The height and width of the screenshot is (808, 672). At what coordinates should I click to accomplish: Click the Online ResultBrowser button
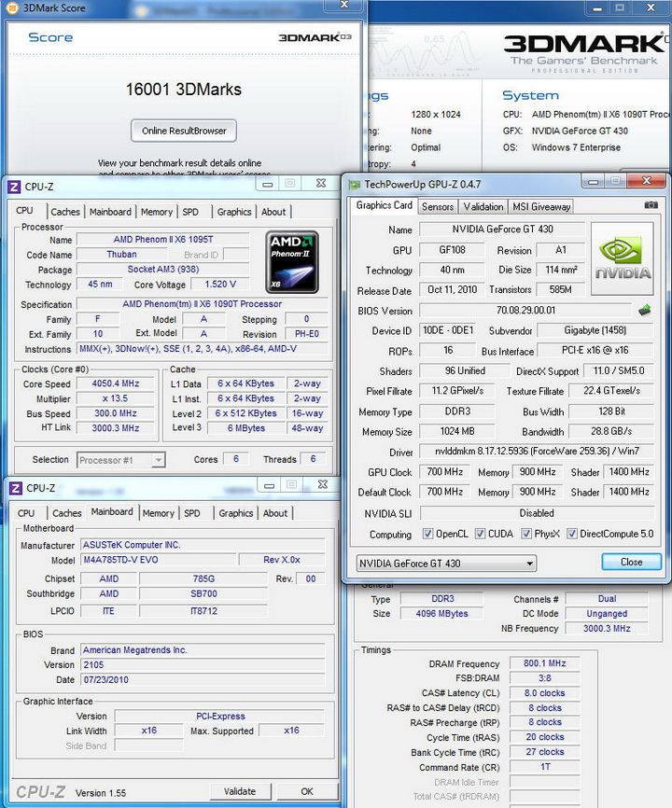(x=184, y=131)
